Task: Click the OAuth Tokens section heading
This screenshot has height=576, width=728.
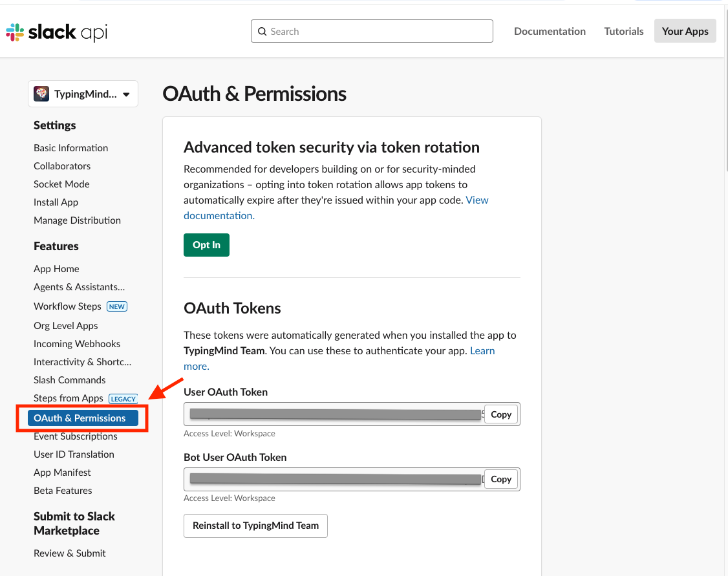Action: [x=232, y=308]
